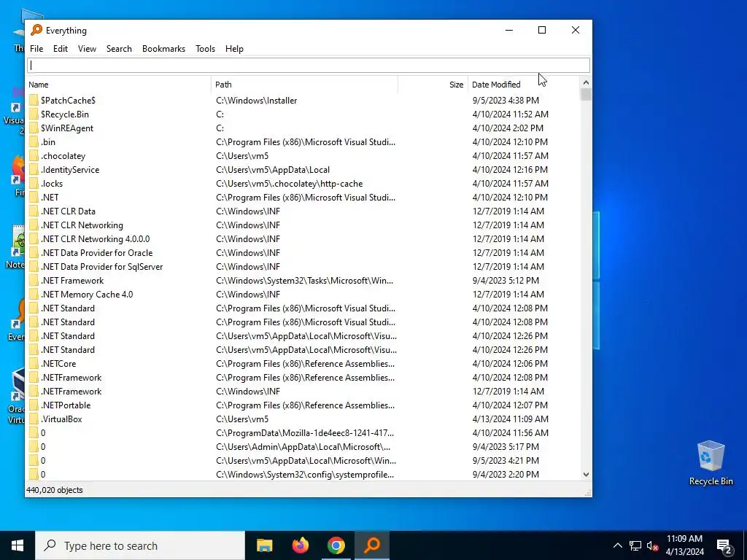
Task: Open the Recycle Bin desktop icon
Action: (711, 463)
